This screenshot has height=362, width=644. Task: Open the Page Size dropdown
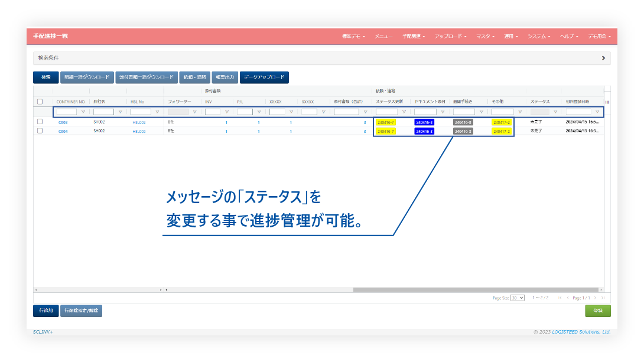(x=518, y=298)
